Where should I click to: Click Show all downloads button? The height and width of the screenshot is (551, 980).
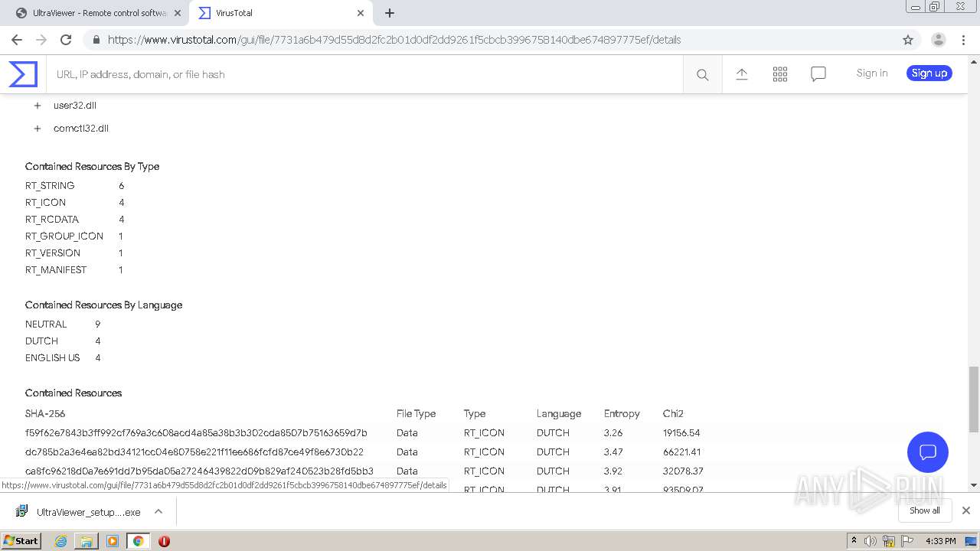(x=924, y=510)
